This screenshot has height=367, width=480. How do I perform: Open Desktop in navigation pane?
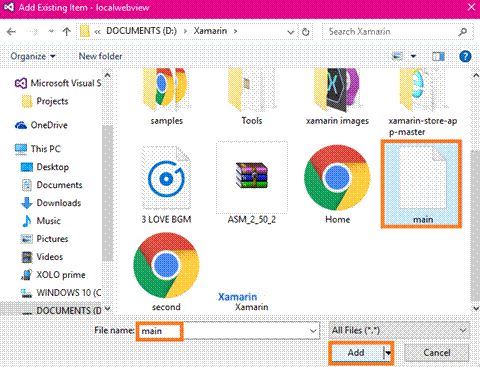click(45, 167)
